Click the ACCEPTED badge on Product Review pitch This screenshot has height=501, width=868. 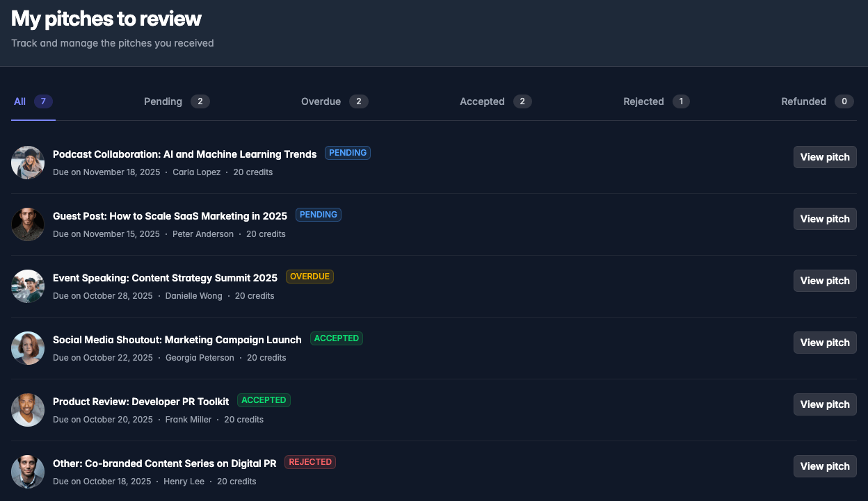[x=264, y=400]
